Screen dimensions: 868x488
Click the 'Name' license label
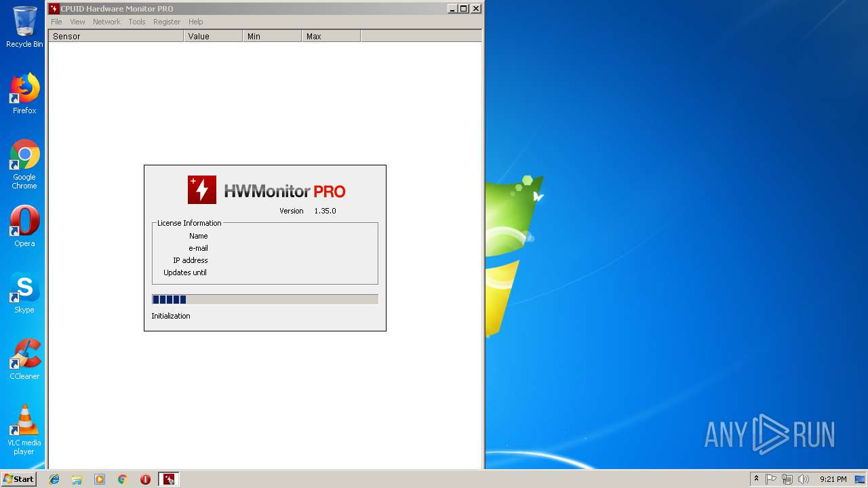point(198,236)
